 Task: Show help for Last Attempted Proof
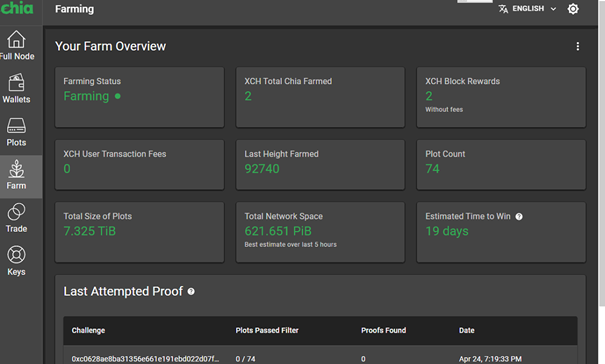click(191, 291)
